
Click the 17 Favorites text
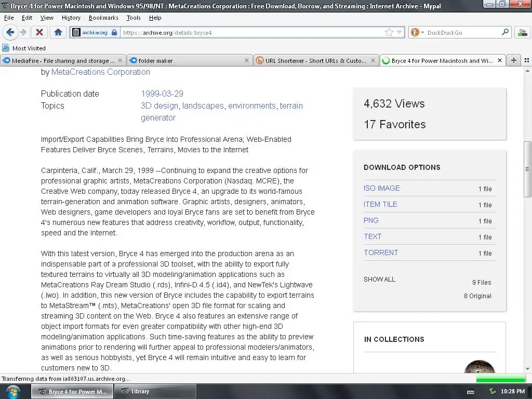click(x=395, y=124)
